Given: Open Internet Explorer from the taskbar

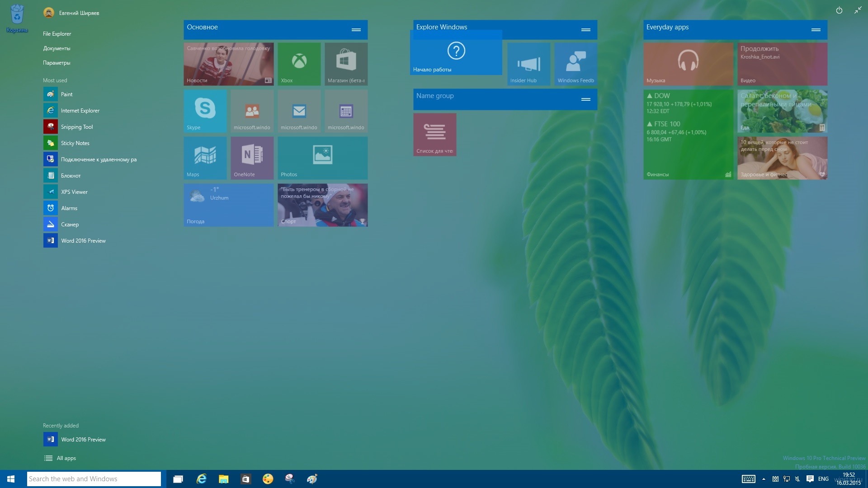Looking at the screenshot, I should (201, 479).
